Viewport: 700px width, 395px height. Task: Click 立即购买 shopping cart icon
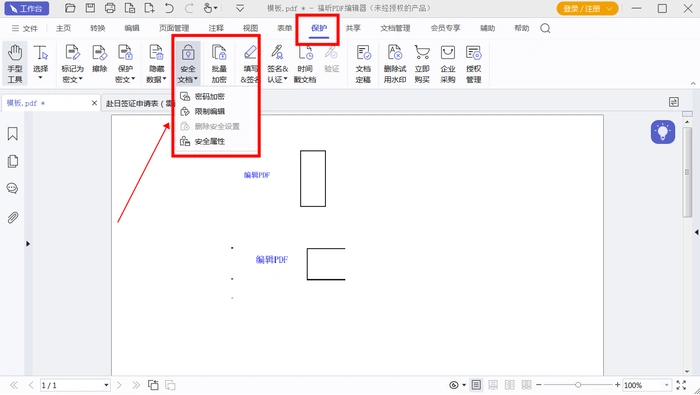[422, 63]
